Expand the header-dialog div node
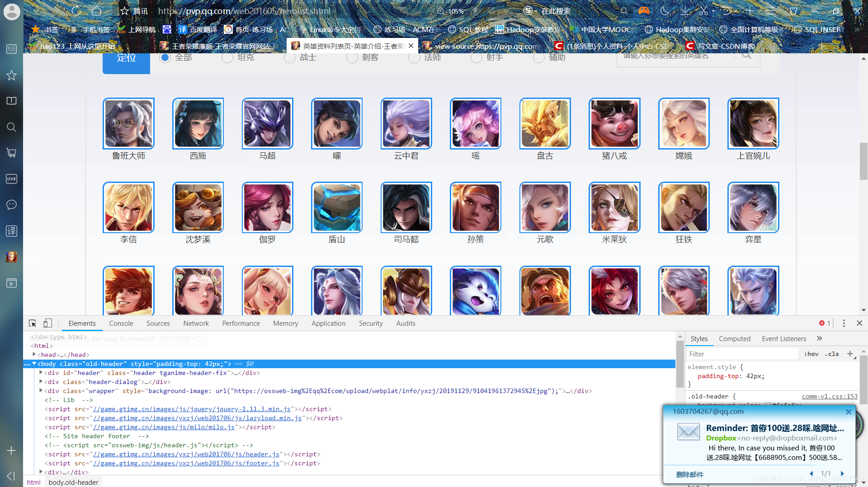 point(41,382)
